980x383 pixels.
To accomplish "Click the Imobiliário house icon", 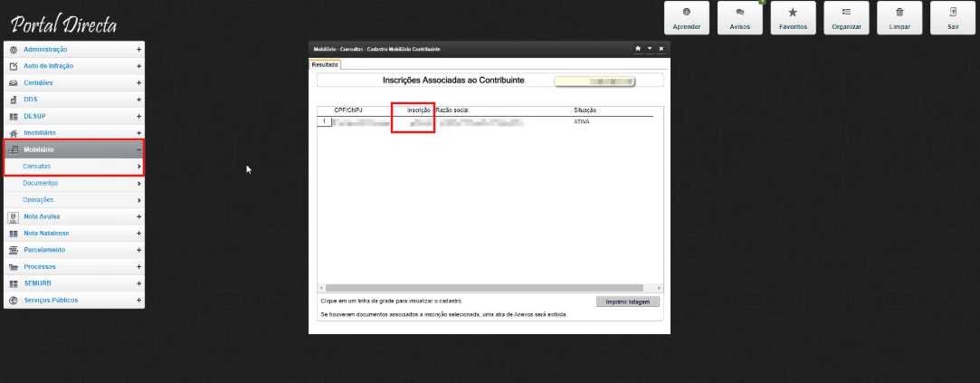I will pyautogui.click(x=14, y=133).
